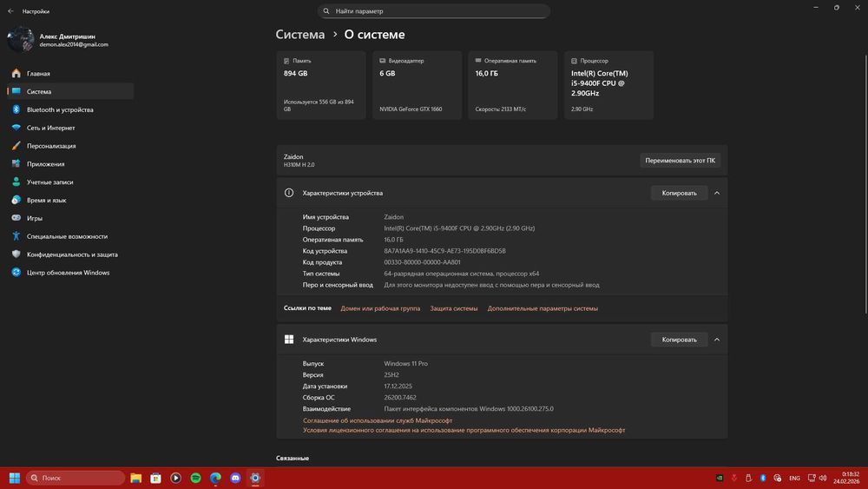Open the media player taskbar icon
The width and height of the screenshot is (868, 489).
pos(175,478)
